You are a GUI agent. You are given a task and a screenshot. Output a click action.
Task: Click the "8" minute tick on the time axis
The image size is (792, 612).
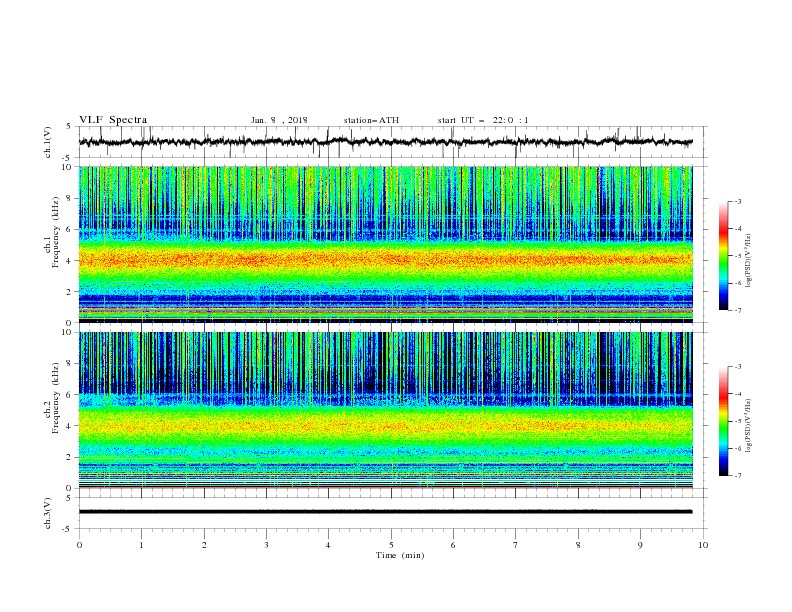point(578,545)
